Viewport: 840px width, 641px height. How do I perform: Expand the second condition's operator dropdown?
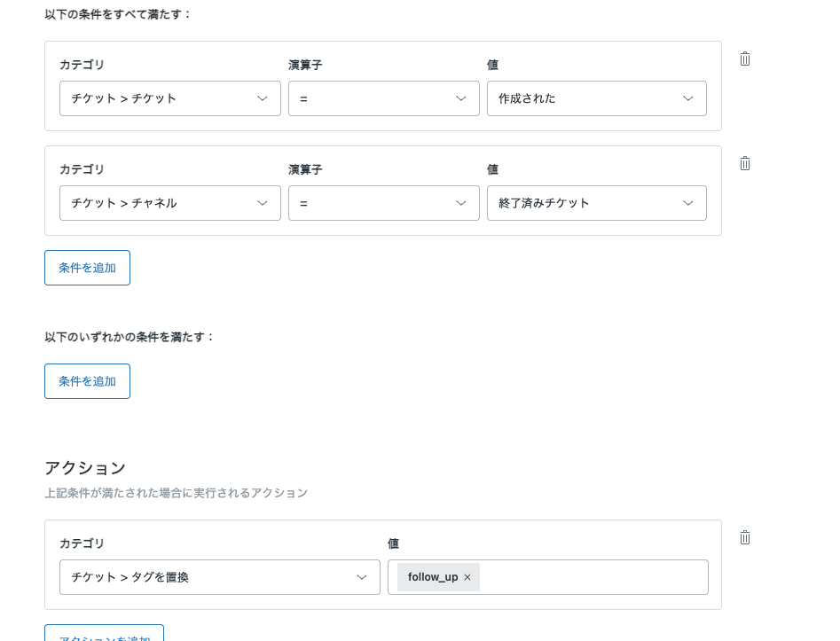coord(383,203)
